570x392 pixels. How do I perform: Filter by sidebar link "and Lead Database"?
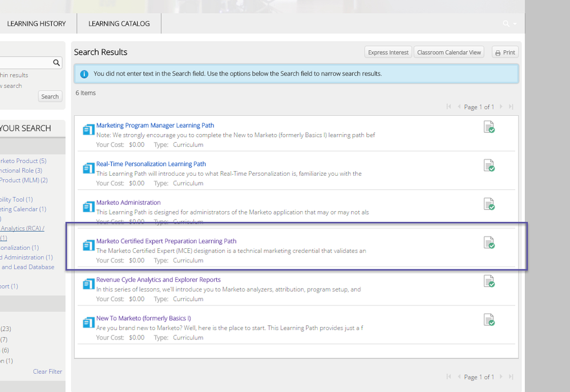(x=27, y=267)
